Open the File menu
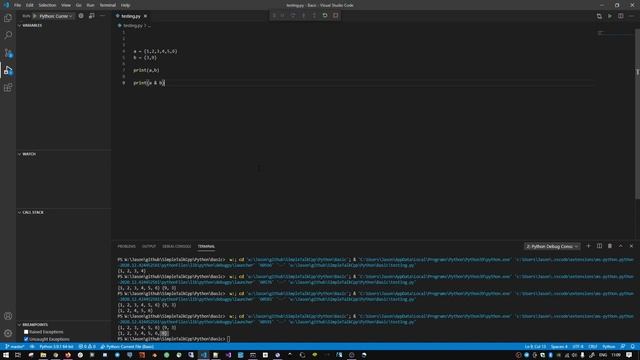The height and width of the screenshot is (360, 640). tap(18, 5)
